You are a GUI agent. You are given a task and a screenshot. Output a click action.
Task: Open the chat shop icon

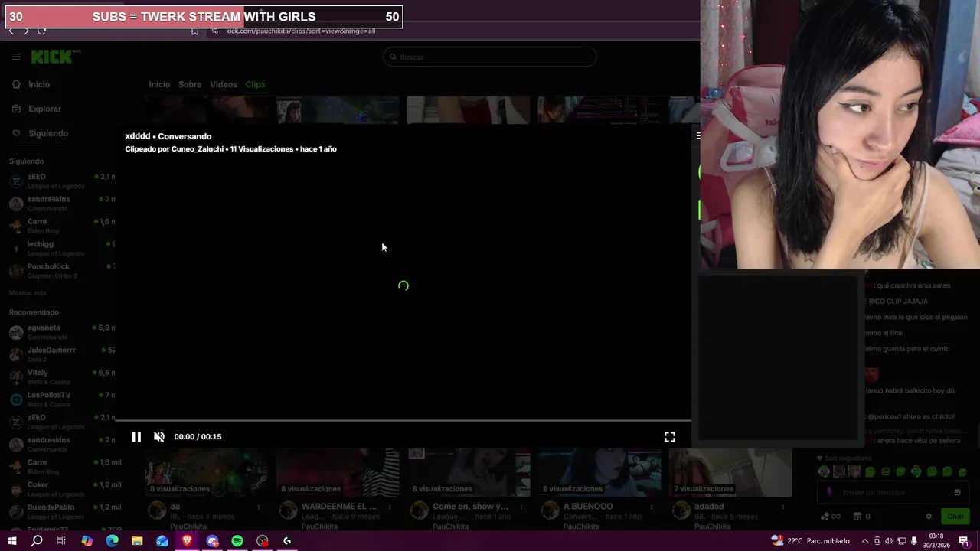(x=857, y=517)
